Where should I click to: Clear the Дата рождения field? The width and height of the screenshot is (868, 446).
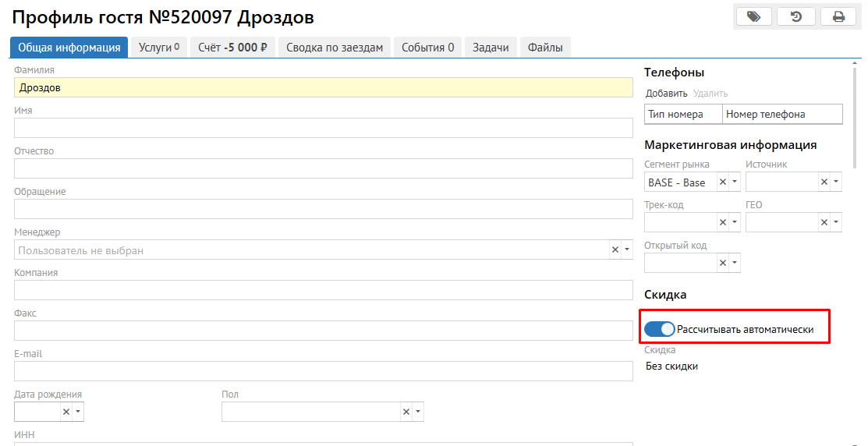coord(66,412)
